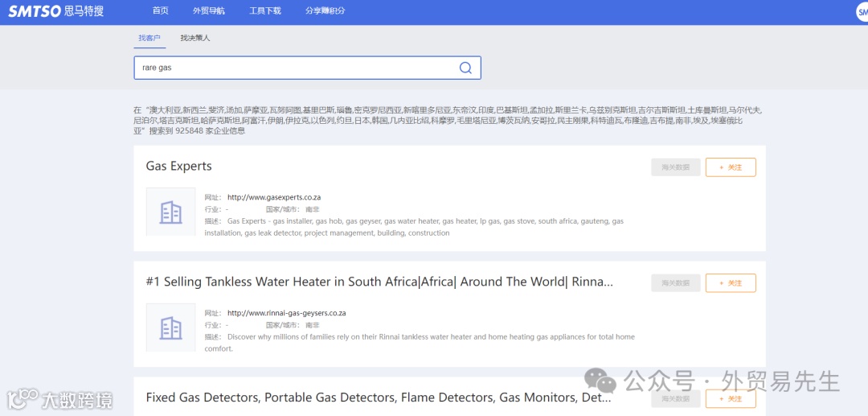Open 'Fixed Gas Detectors' result title
This screenshot has height=416, width=868.
click(x=379, y=397)
